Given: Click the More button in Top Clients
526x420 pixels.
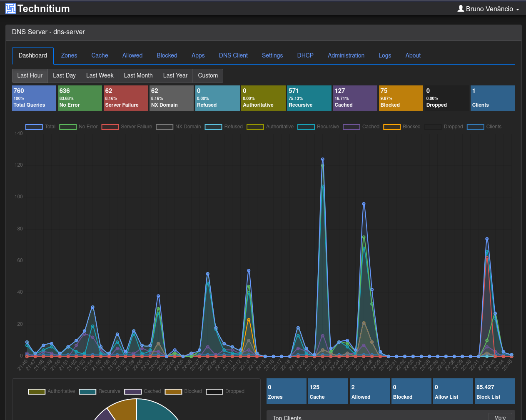Looking at the screenshot, I should tap(500, 417).
